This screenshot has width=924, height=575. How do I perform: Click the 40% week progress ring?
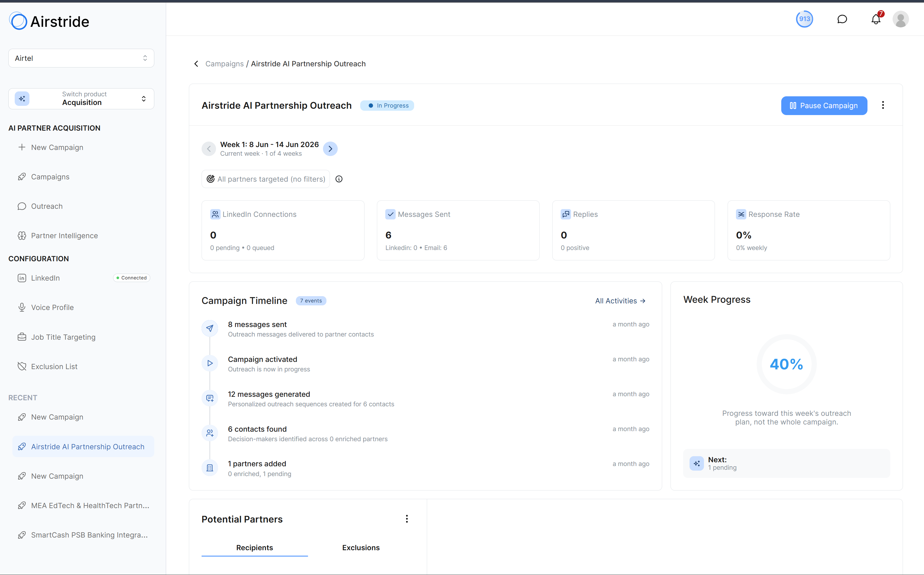click(786, 364)
